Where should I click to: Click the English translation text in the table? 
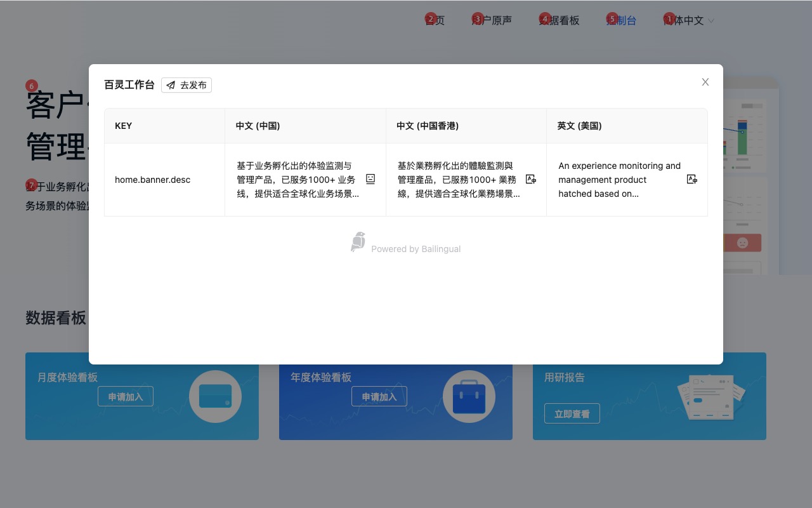[x=619, y=180]
